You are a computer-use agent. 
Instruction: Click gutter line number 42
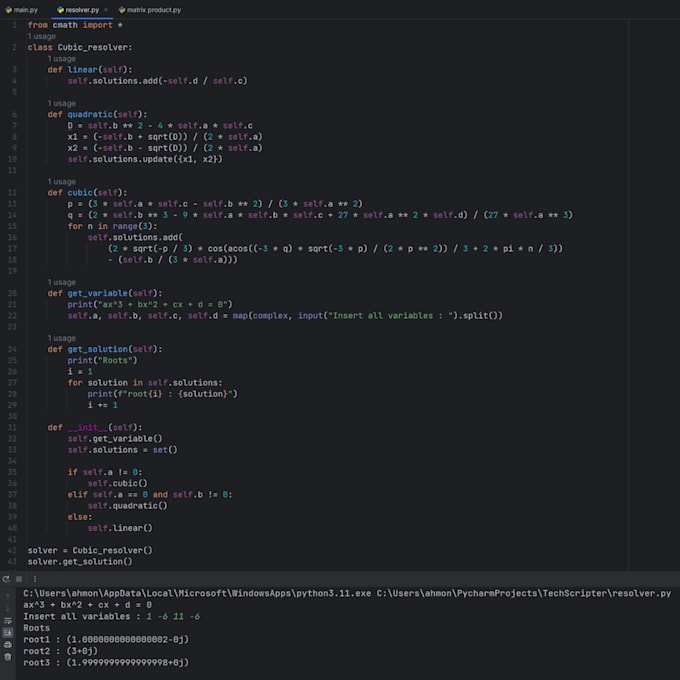[12, 550]
